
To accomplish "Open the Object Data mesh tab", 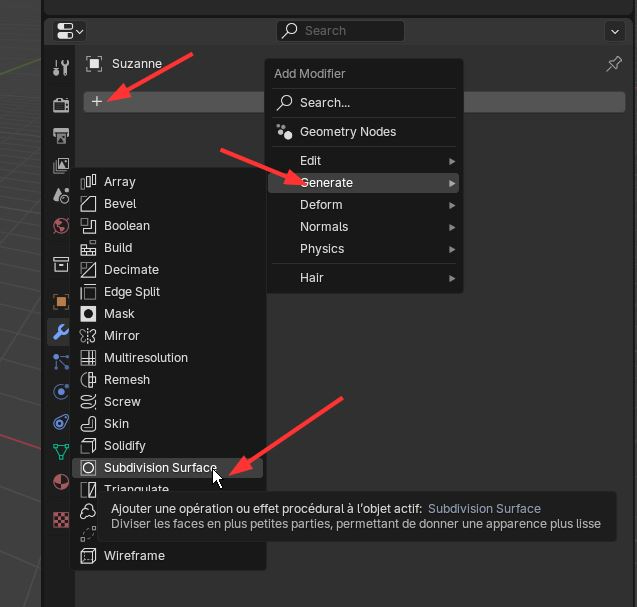I will pos(61,452).
